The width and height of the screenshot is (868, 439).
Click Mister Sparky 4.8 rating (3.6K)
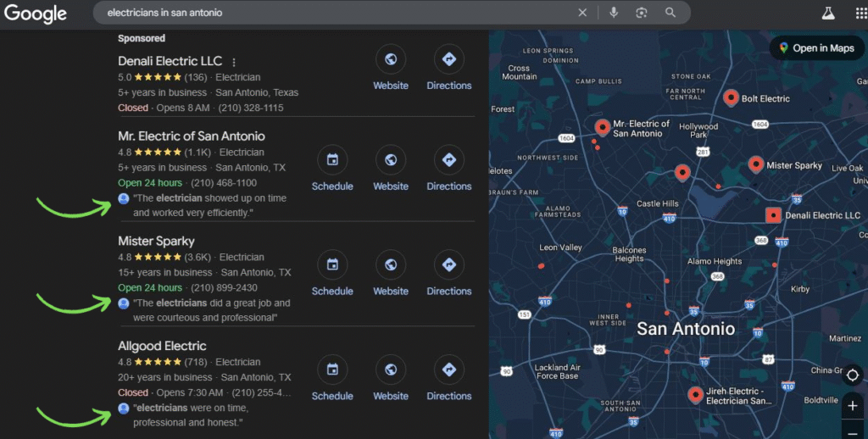pyautogui.click(x=164, y=257)
